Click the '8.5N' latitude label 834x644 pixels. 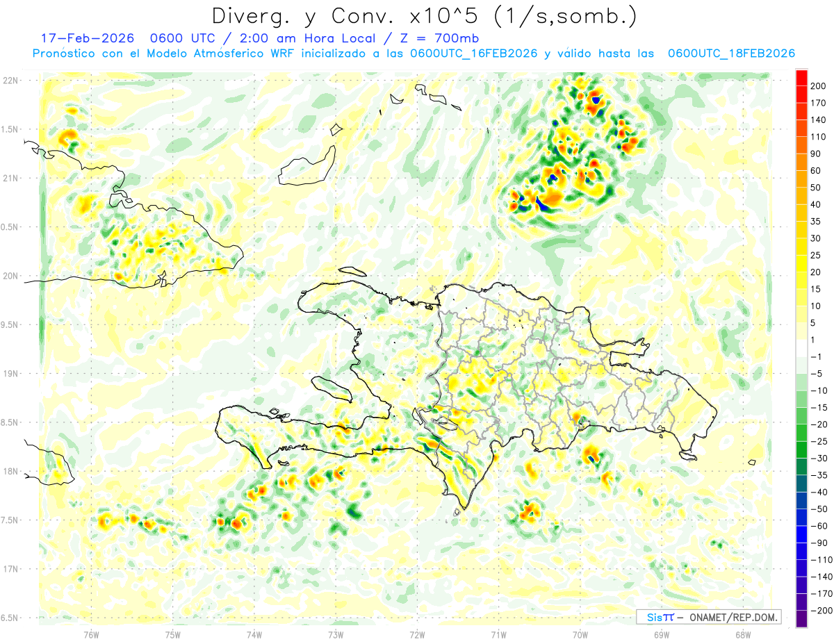tap(10, 422)
